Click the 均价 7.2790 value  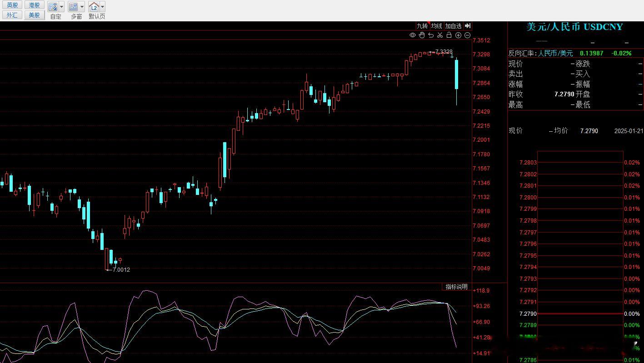(x=589, y=131)
